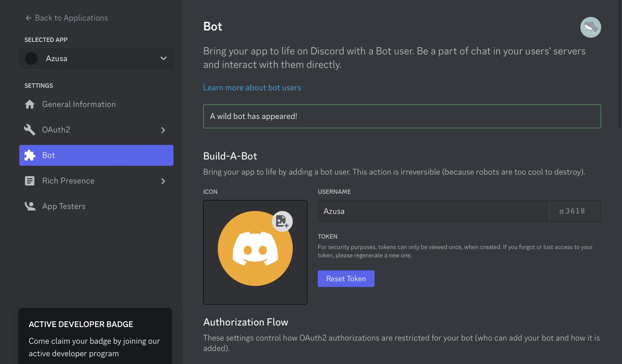This screenshot has width=622, height=364.
Task: Open Learn more about bot users link
Action: (252, 88)
